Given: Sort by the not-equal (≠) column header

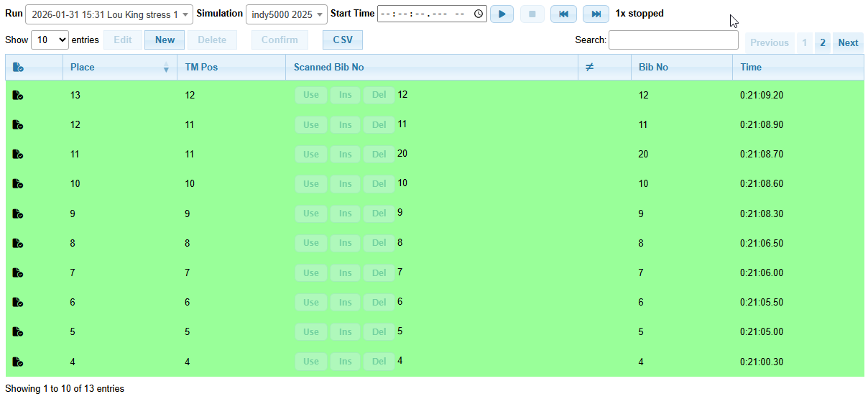Looking at the screenshot, I should coord(604,67).
